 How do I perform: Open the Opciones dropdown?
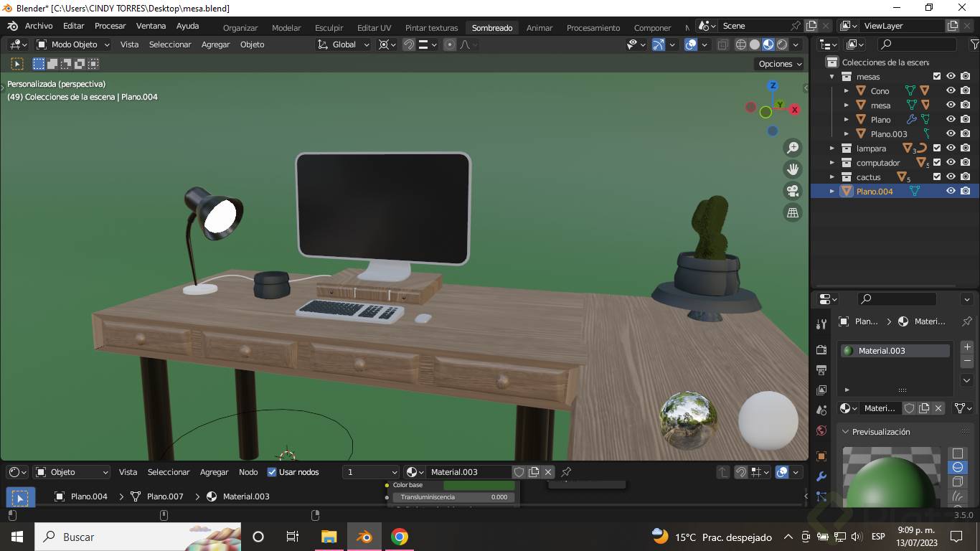click(x=781, y=64)
